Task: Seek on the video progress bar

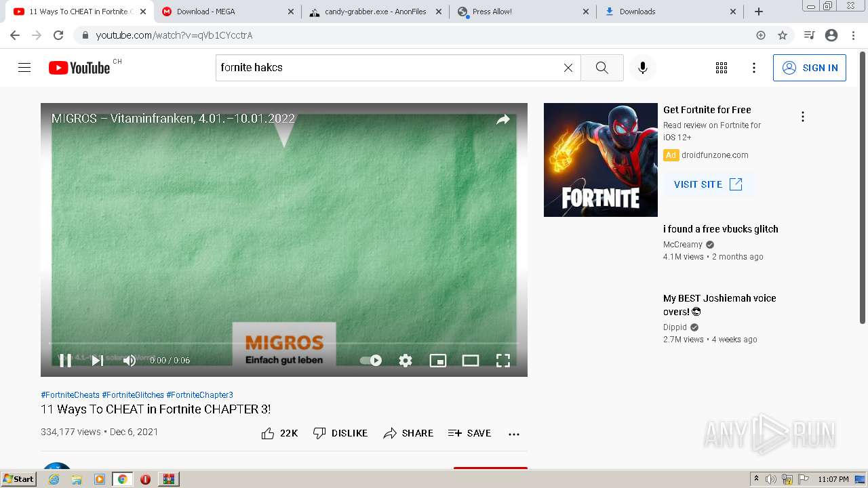Action: (284, 344)
